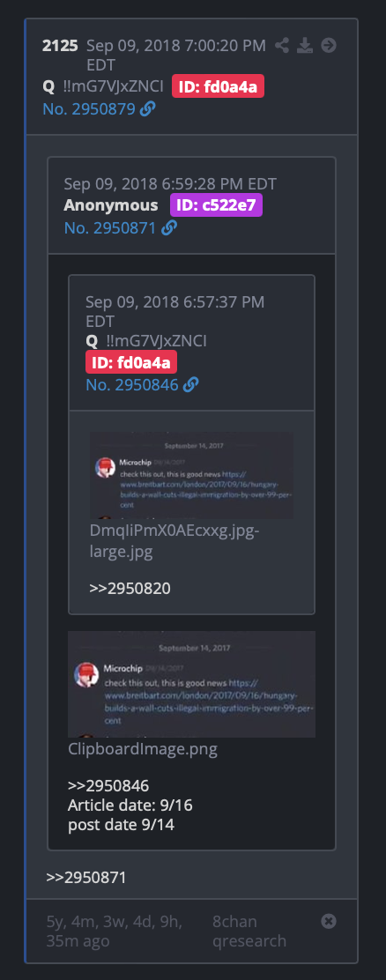Click the right arrow circle icon
Viewport: 386px width, 980px height.
(329, 46)
